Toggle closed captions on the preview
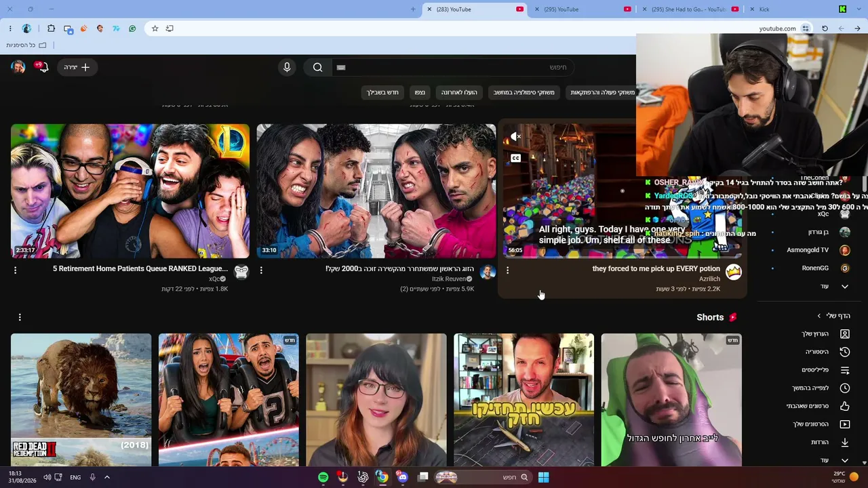868x488 pixels. click(x=515, y=158)
